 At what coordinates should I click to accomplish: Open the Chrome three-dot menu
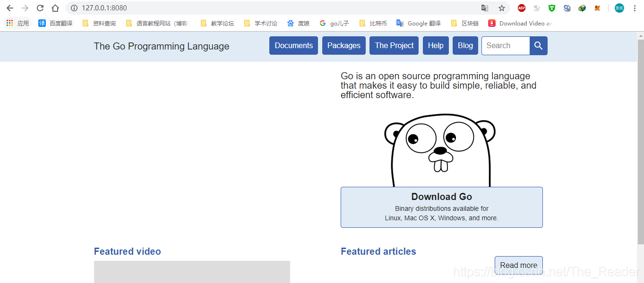click(635, 8)
